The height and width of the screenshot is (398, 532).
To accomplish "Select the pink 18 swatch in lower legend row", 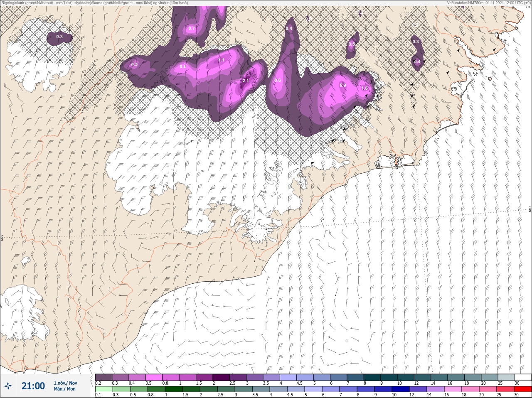I will tap(470, 389).
